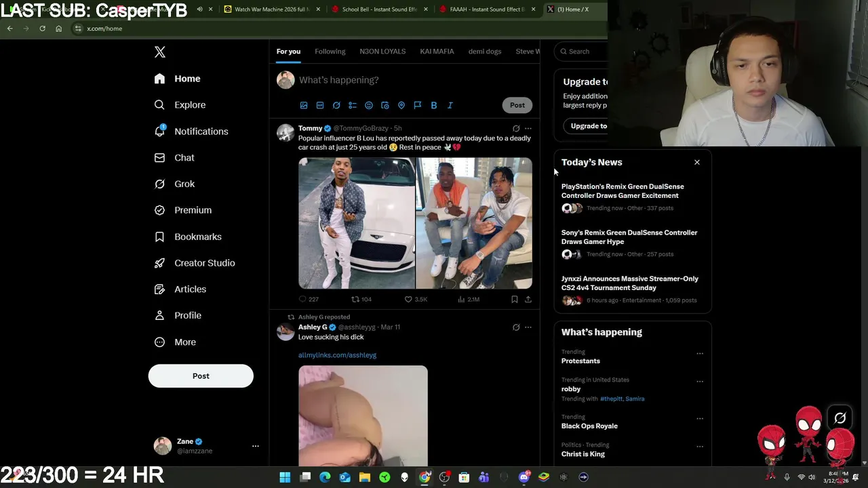
Task: Switch to the KAI MAFIA tab
Action: (437, 52)
